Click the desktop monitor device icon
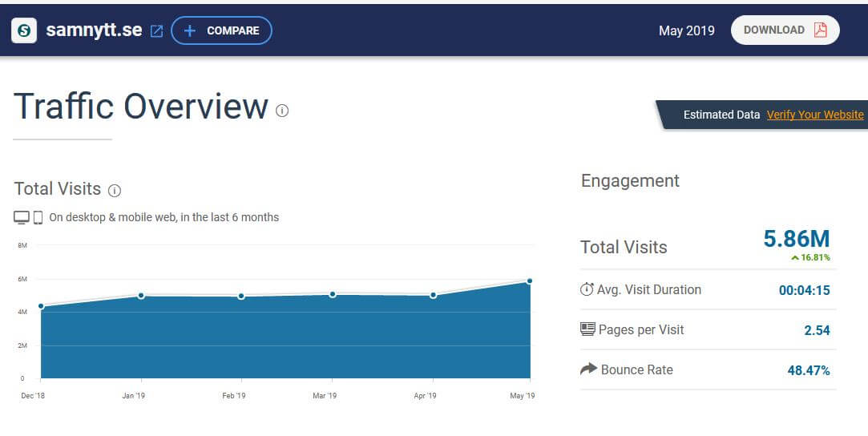The height and width of the screenshot is (436, 868). 22,217
